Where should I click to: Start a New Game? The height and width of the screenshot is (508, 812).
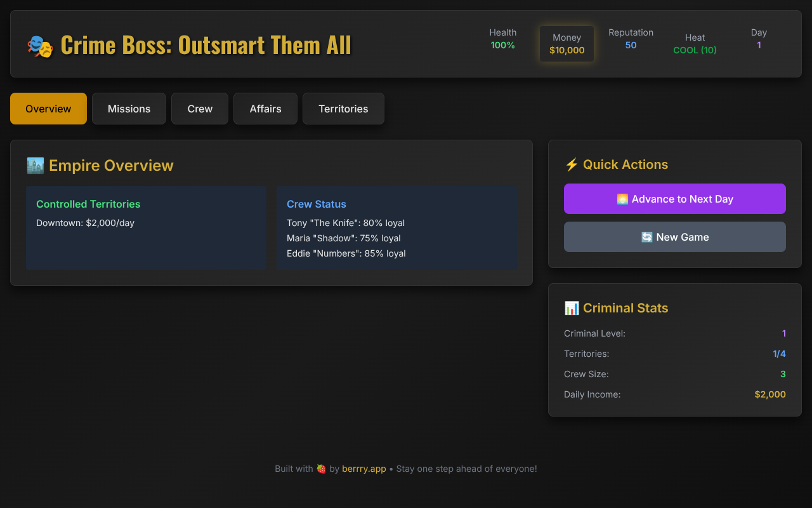pos(674,237)
